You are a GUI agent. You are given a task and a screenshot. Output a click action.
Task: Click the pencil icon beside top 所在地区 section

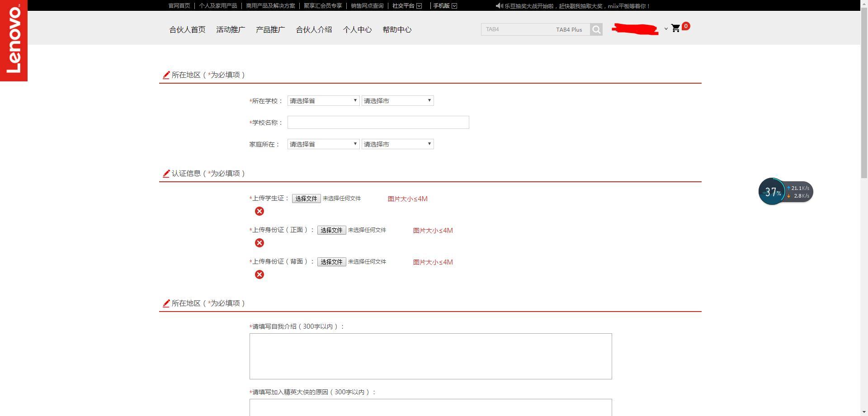166,75
